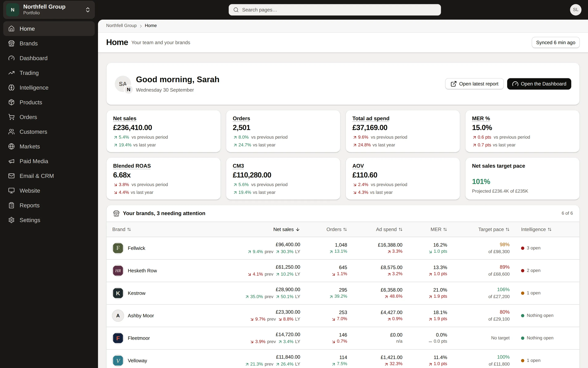Click the Email & CRM envelope icon
The width and height of the screenshot is (588, 368).
point(11,176)
